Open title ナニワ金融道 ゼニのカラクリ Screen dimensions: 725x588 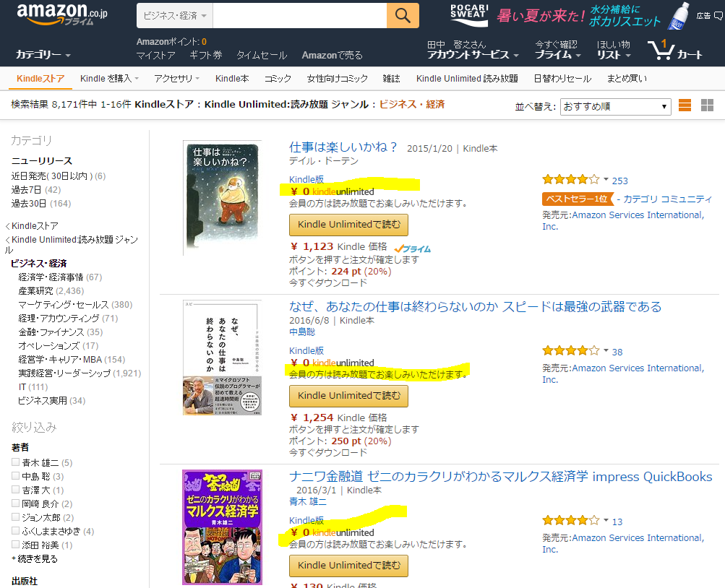[501, 476]
